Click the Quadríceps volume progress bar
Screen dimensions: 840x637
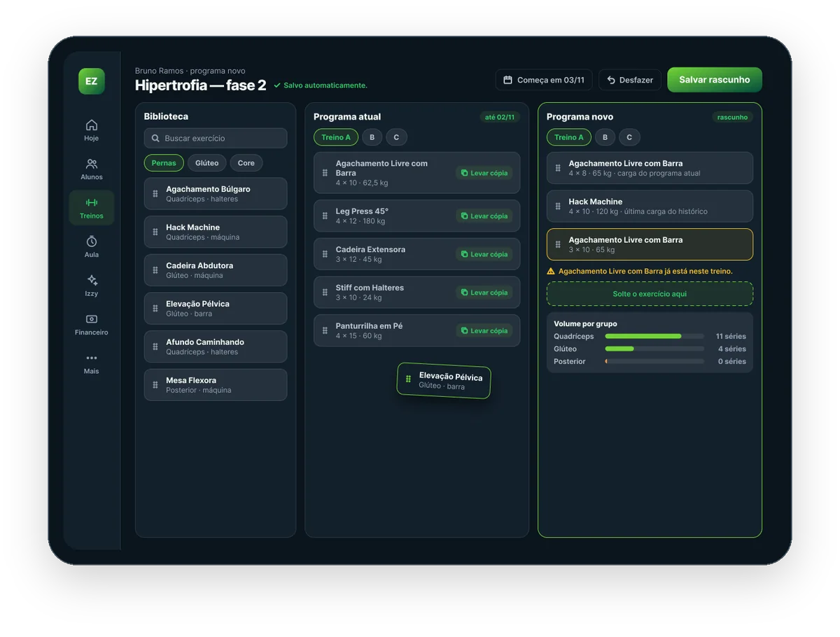pos(654,336)
